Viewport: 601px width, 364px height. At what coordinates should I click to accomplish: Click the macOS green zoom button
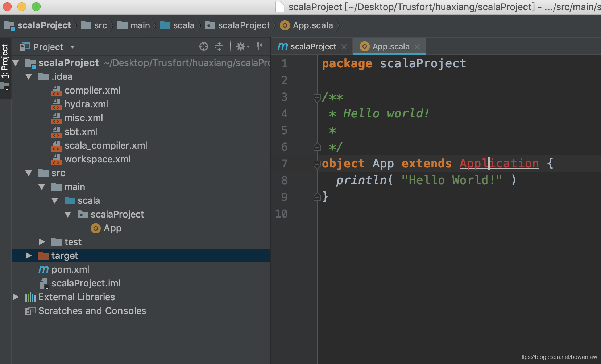(36, 6)
